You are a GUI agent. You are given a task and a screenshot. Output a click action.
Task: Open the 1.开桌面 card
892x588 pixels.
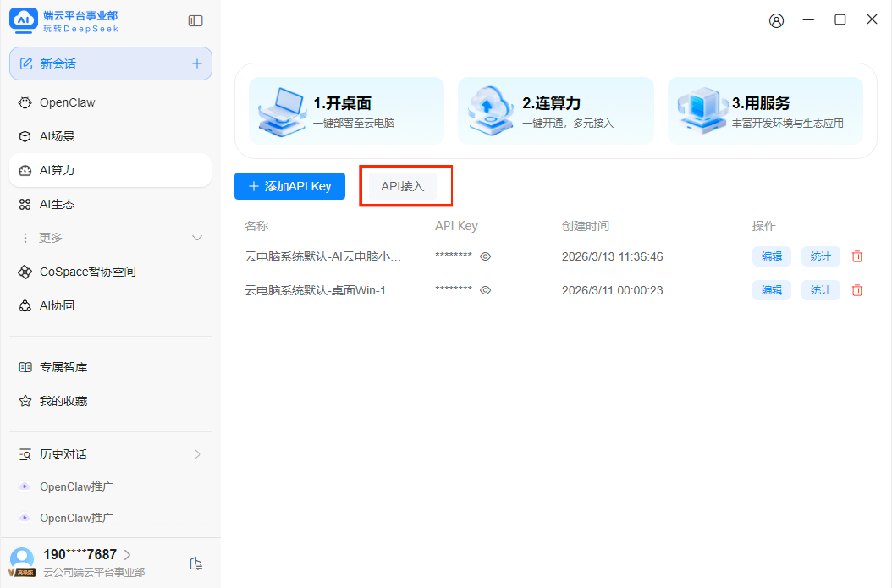pos(346,111)
